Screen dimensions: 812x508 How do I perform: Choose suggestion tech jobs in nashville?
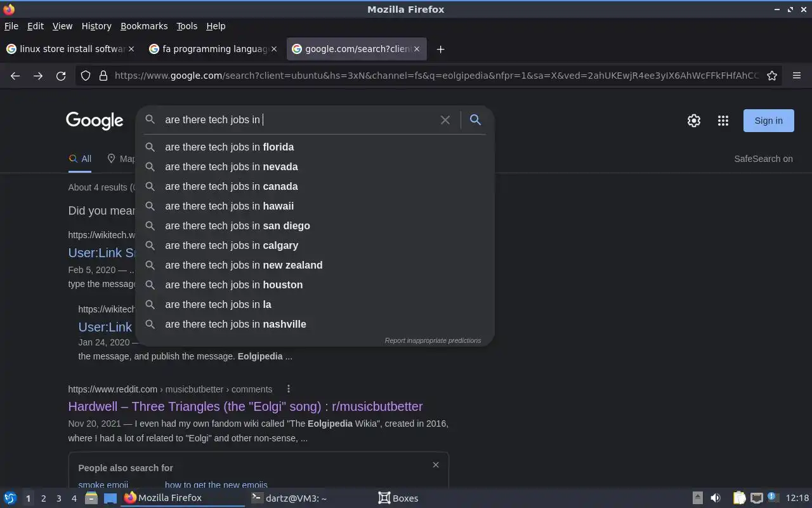coord(315,324)
